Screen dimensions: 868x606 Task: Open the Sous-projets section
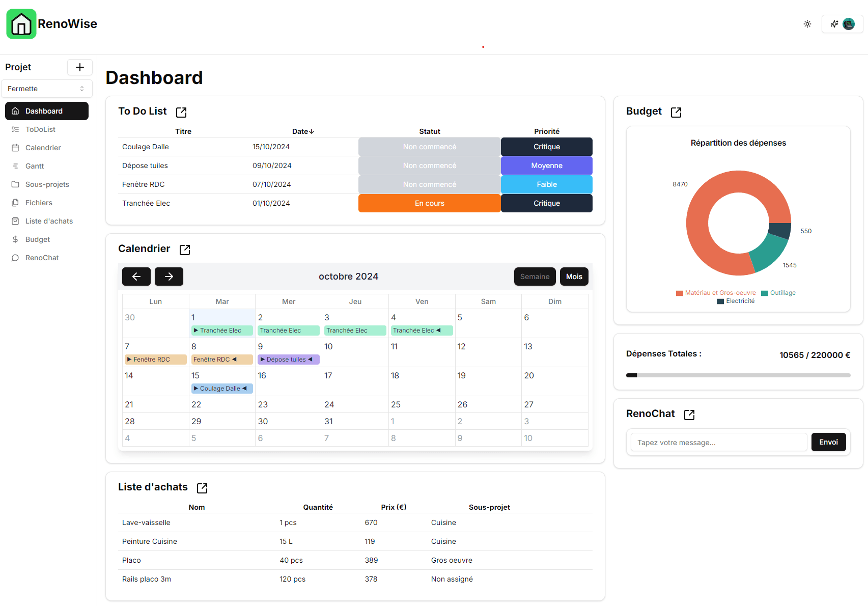point(47,184)
